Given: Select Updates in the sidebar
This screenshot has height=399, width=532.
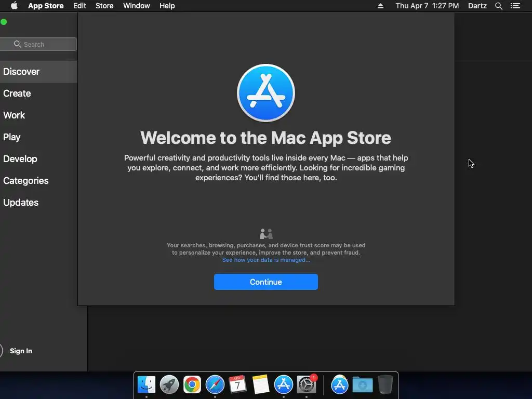Looking at the screenshot, I should [38, 203].
